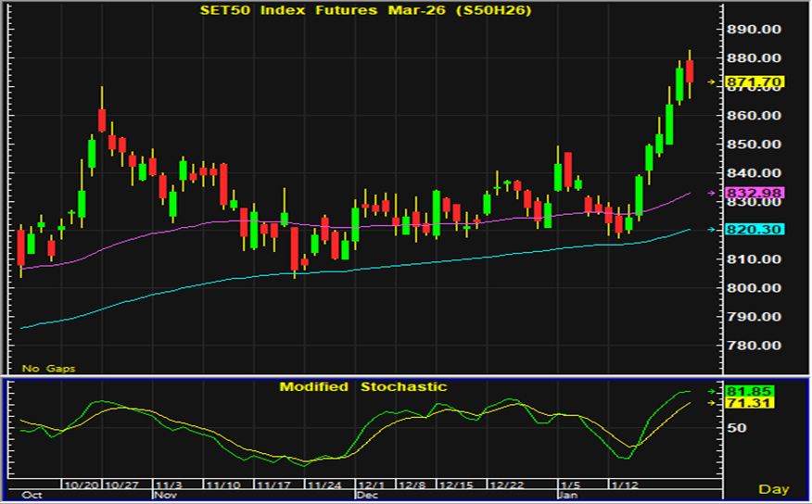This screenshot has height=504, width=812.
Task: Click the 50 level on stochastic axis
Action: (736, 428)
